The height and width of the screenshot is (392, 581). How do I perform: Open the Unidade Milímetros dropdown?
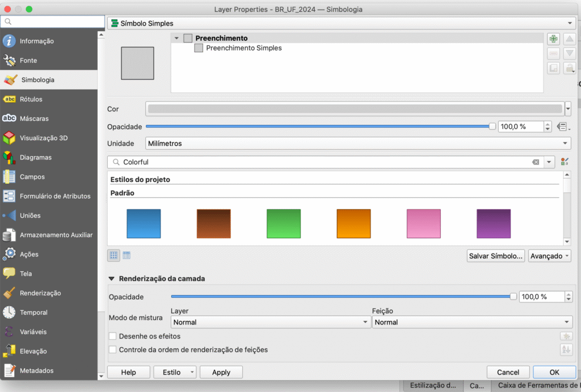click(x=358, y=144)
